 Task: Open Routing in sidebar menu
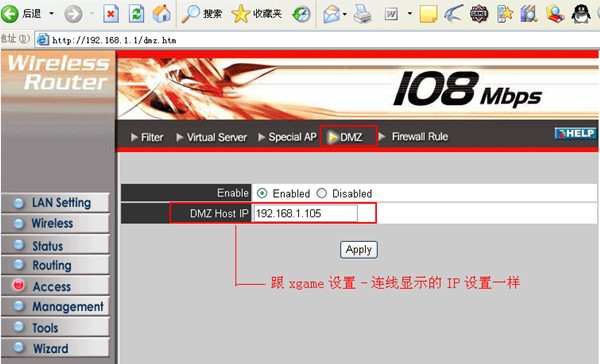pyautogui.click(x=55, y=265)
